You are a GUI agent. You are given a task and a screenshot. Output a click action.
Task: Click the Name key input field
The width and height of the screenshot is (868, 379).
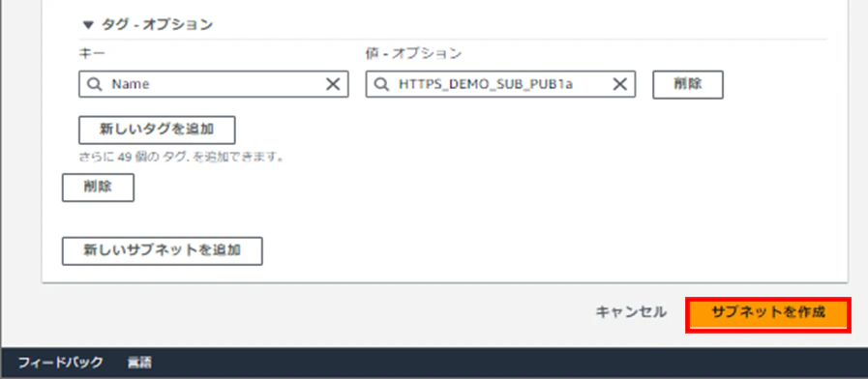[214, 84]
